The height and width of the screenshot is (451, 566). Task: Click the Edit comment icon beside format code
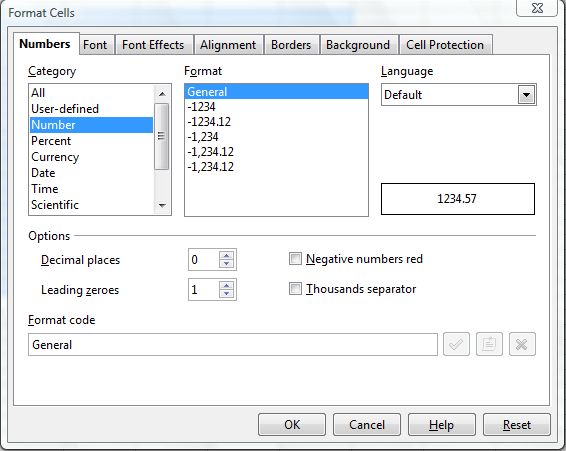(x=489, y=344)
